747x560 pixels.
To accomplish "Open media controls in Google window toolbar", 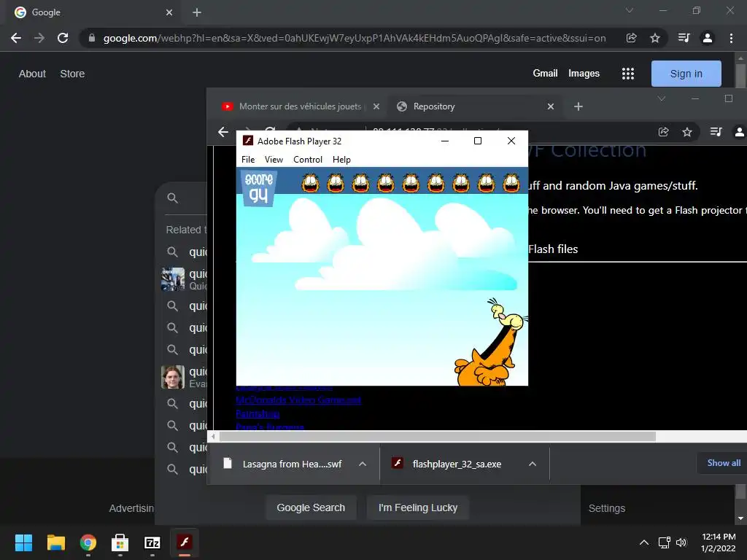I will pyautogui.click(x=684, y=38).
